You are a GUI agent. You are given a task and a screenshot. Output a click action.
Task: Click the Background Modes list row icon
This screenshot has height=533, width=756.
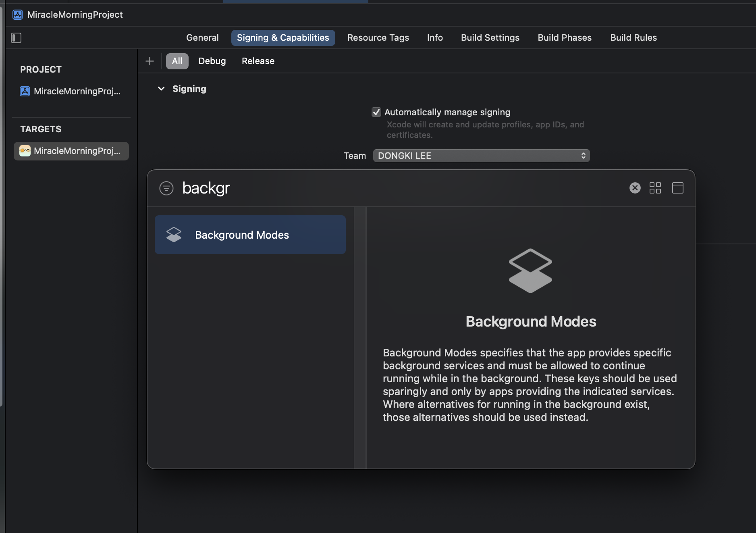174,235
